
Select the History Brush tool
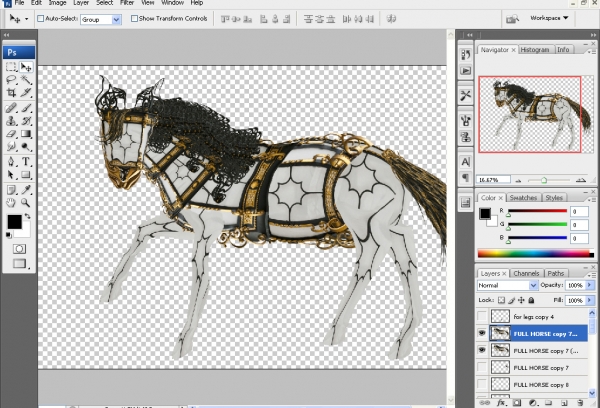[x=26, y=121]
